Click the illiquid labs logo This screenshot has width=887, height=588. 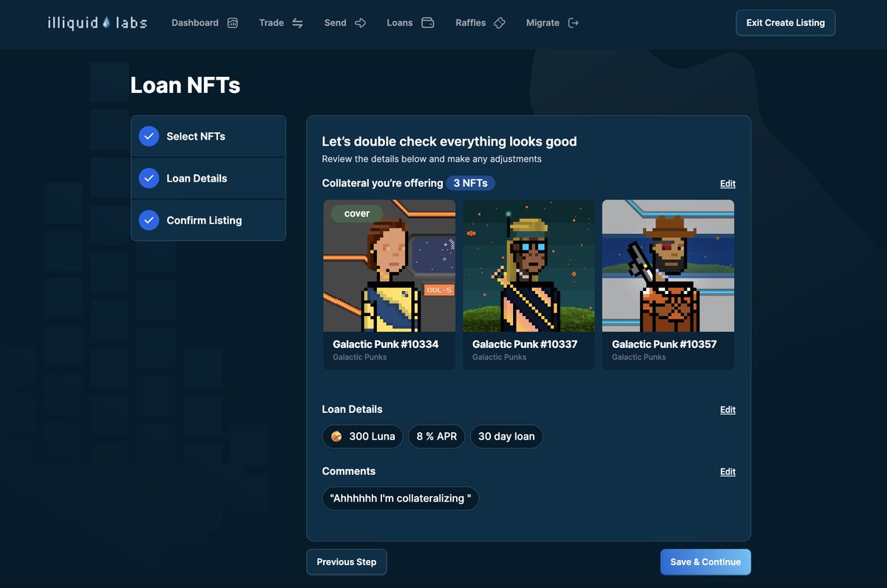[98, 23]
